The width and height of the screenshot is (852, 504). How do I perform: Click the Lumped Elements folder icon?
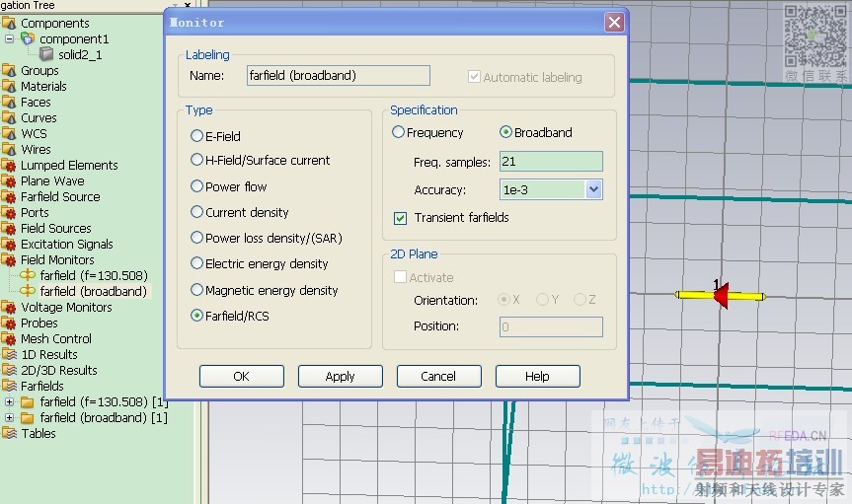[9, 165]
